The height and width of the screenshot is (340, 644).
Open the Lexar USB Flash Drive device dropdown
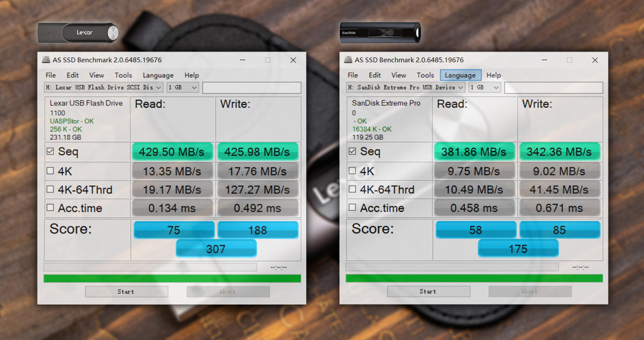pos(104,87)
